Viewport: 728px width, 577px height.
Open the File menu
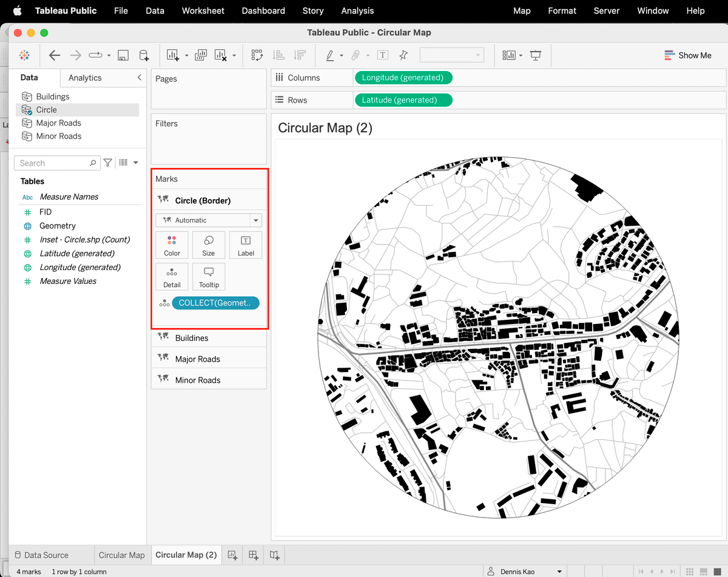click(121, 10)
